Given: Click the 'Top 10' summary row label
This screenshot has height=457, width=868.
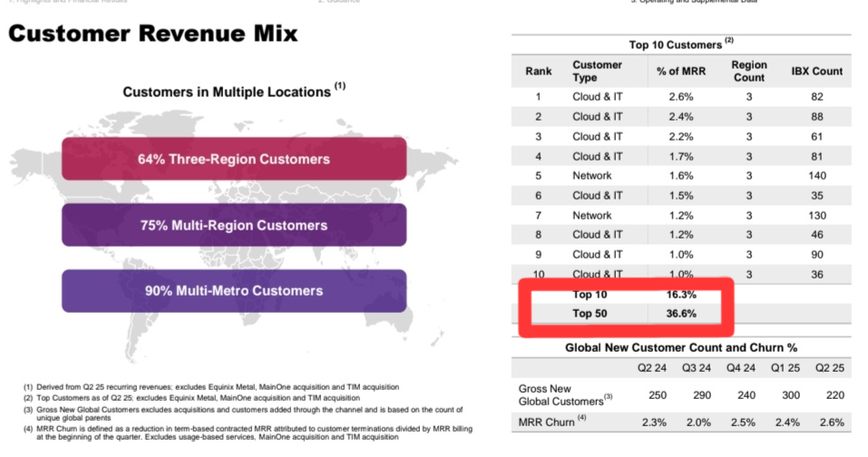Looking at the screenshot, I should point(590,295).
